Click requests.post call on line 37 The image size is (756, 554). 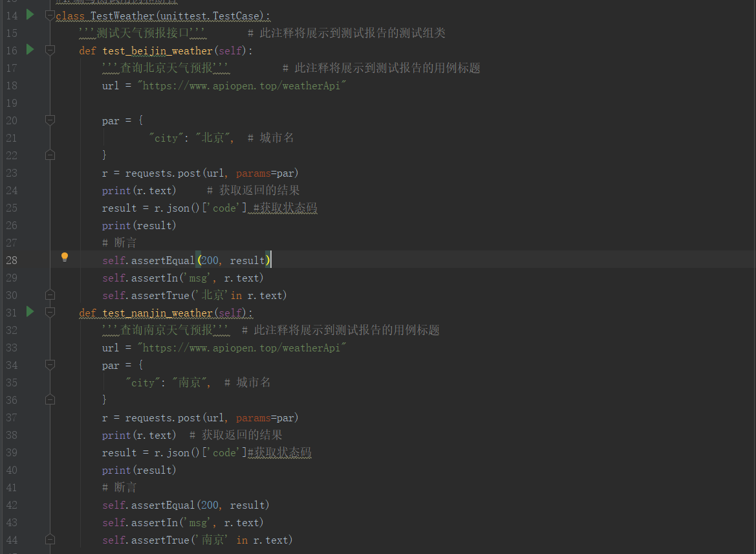pos(211,418)
